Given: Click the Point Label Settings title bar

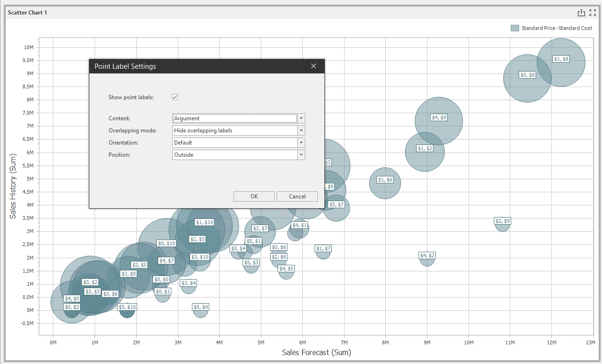Looking at the screenshot, I should (x=207, y=66).
